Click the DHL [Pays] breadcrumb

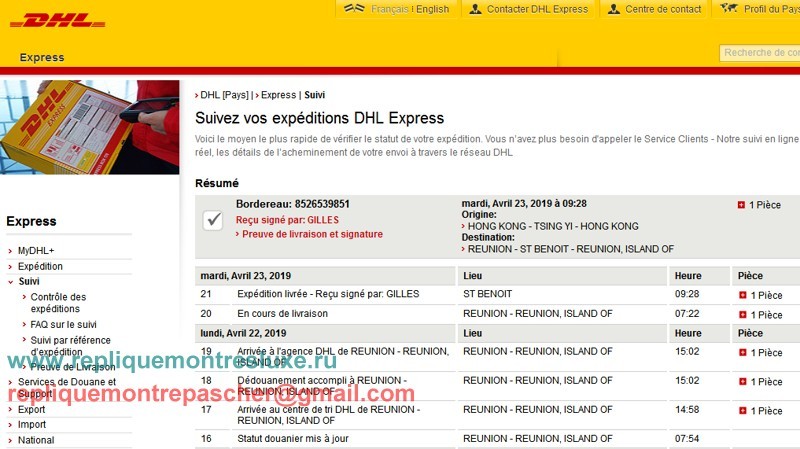click(x=224, y=95)
